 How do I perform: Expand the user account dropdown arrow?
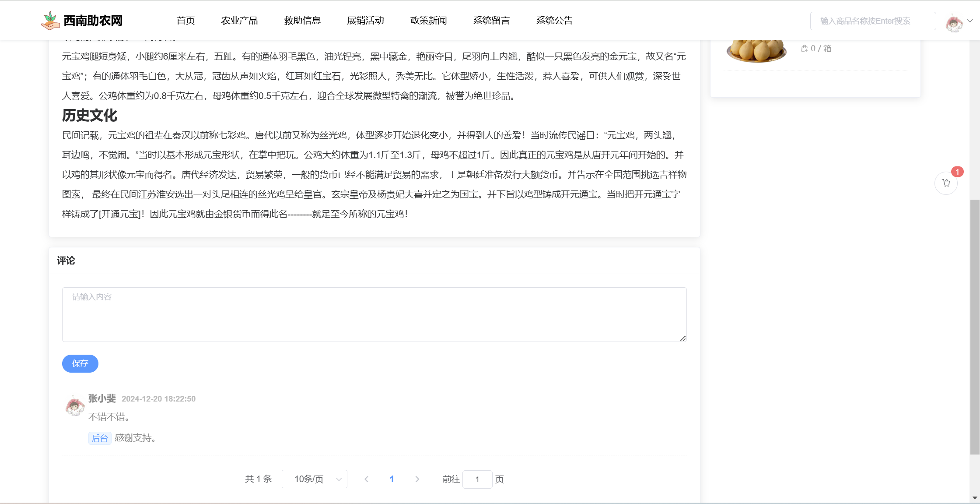point(970,21)
